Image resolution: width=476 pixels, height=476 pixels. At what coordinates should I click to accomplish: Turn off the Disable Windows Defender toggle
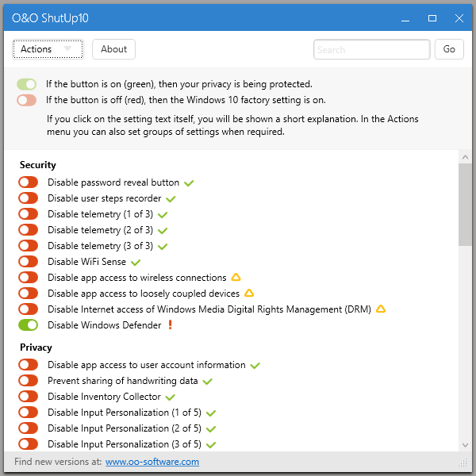[x=28, y=325]
